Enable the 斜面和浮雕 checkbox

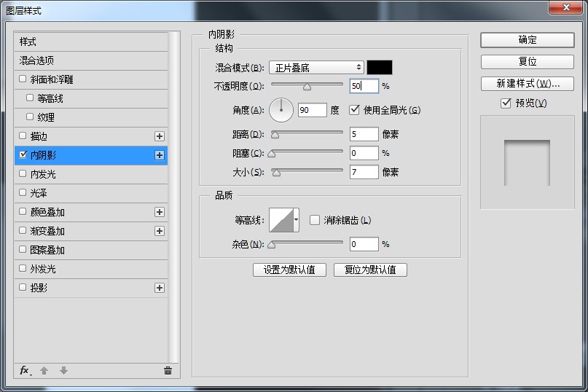[x=23, y=79]
